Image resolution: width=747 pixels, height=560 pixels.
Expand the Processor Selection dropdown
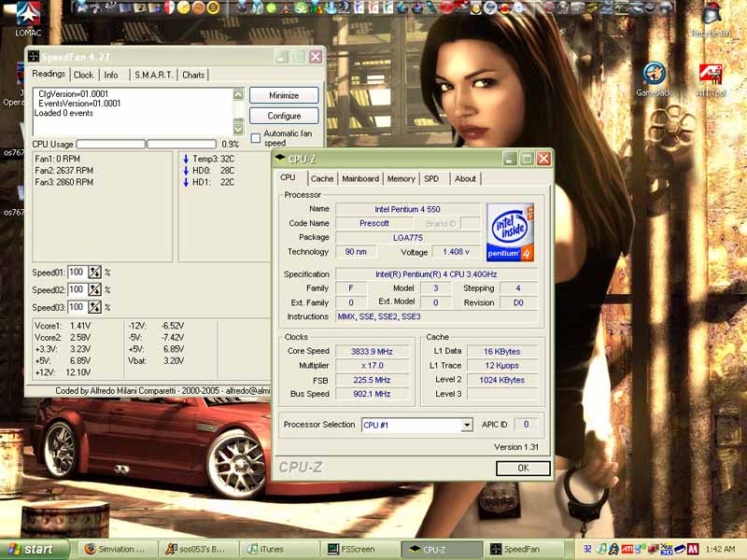[x=467, y=425]
